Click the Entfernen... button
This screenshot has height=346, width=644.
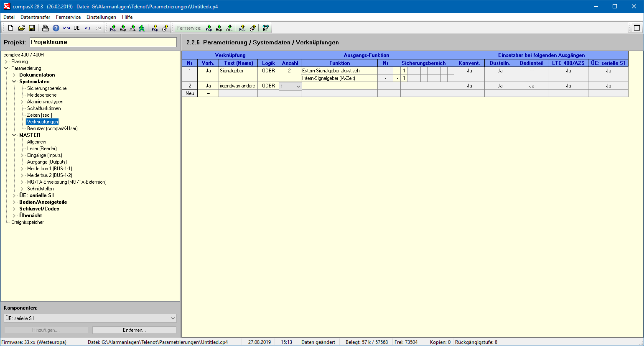click(x=134, y=330)
